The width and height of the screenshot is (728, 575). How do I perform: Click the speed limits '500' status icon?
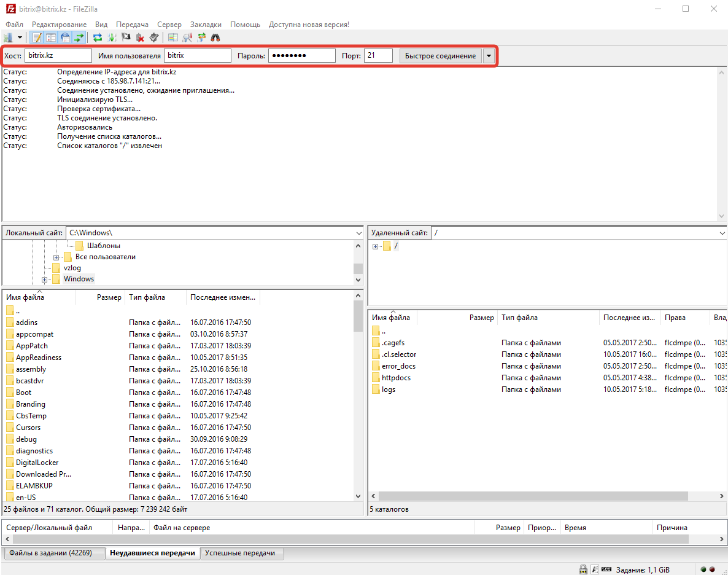click(606, 569)
